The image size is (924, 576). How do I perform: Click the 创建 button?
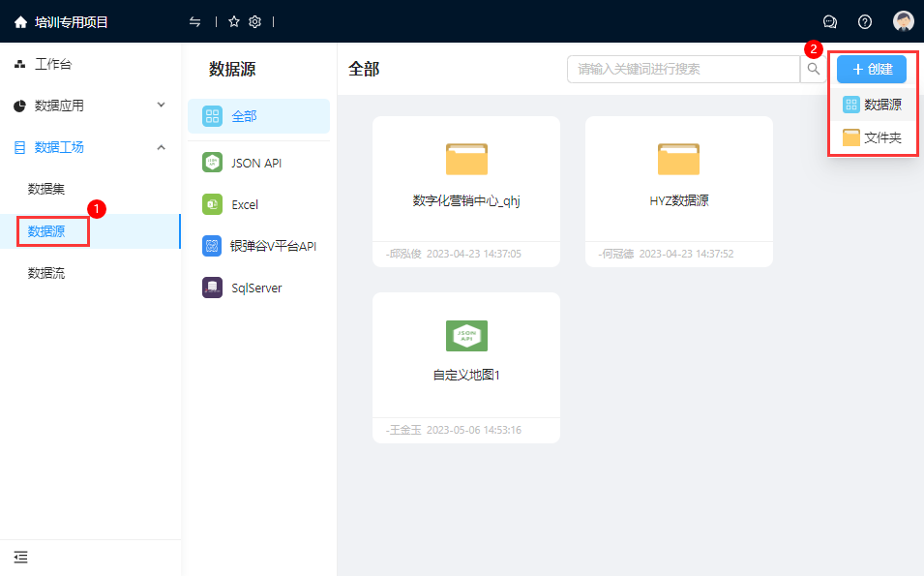(x=872, y=69)
